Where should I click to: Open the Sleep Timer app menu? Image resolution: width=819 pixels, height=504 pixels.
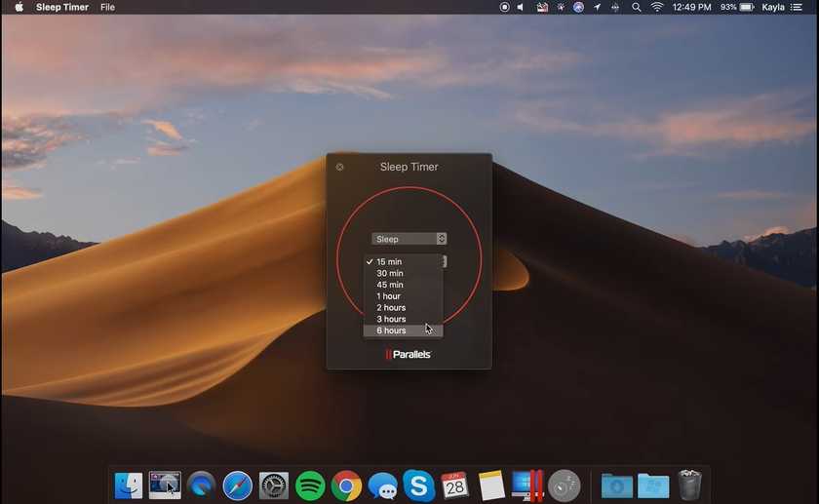point(63,7)
